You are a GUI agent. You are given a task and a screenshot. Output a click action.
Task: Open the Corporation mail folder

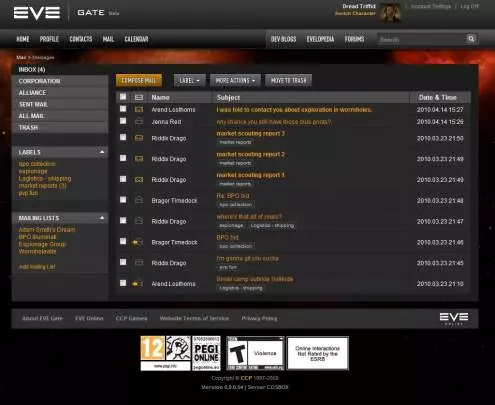pyautogui.click(x=60, y=81)
